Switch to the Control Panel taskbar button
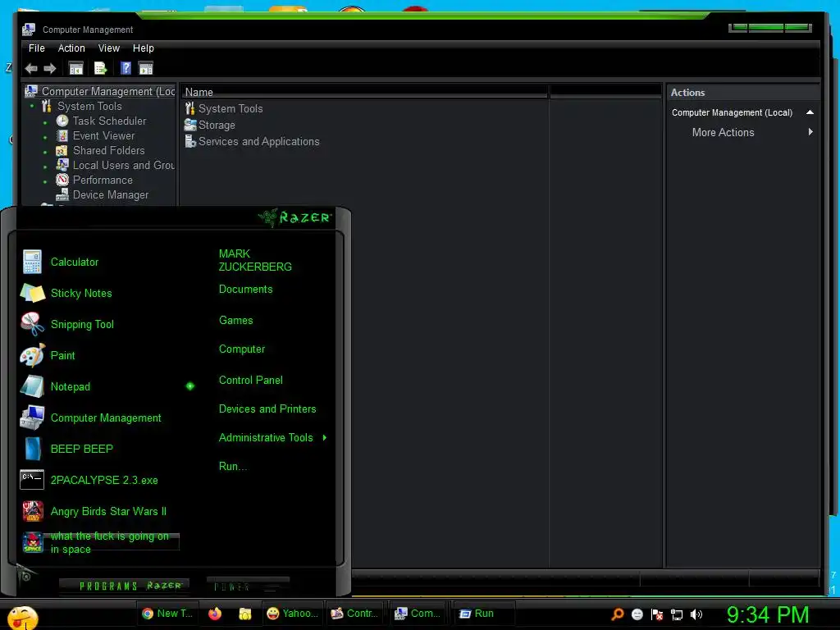 (x=354, y=614)
